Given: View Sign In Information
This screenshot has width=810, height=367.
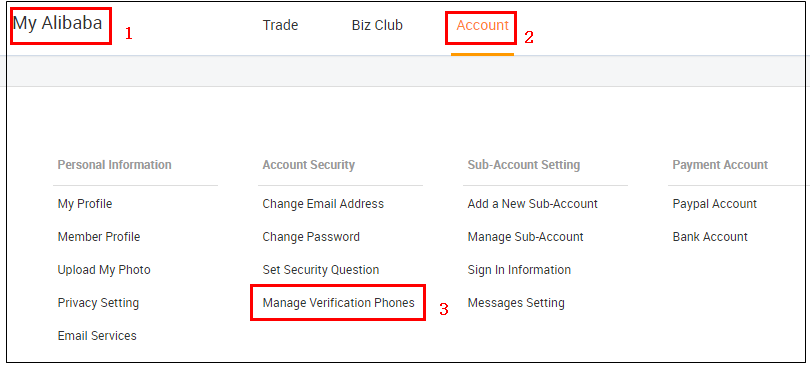Looking at the screenshot, I should (519, 270).
